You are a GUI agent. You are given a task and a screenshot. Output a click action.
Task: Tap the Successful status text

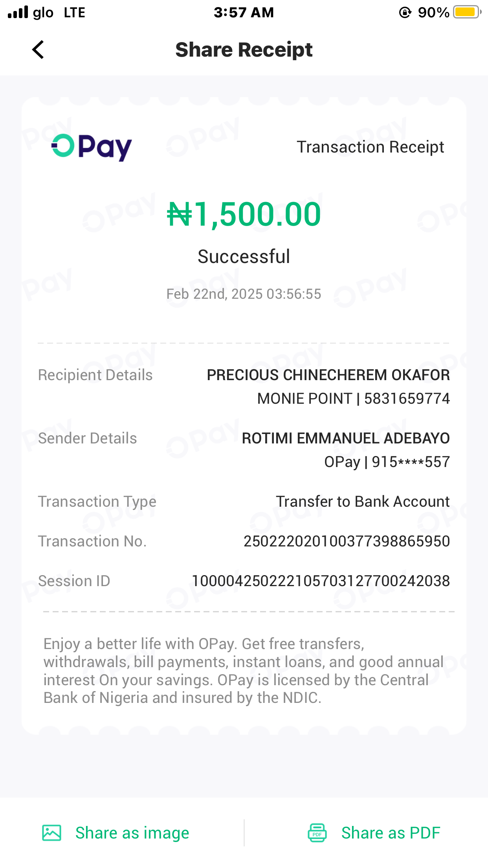coord(244,257)
